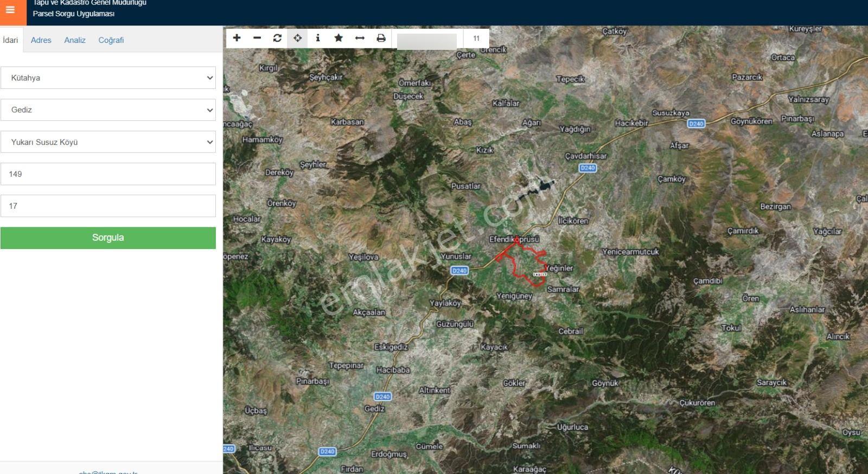Click the Tepepınar place label

click(x=346, y=366)
